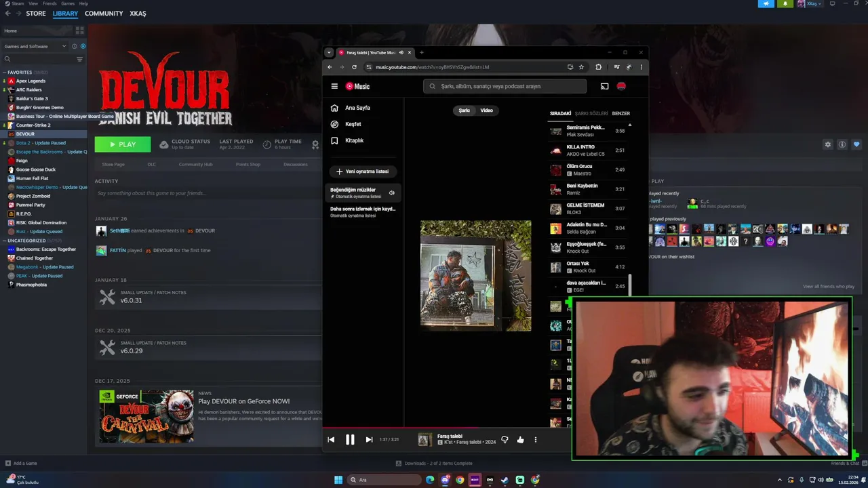Open the Steam Friends menu
The height and width of the screenshot is (488, 868).
tap(50, 3)
